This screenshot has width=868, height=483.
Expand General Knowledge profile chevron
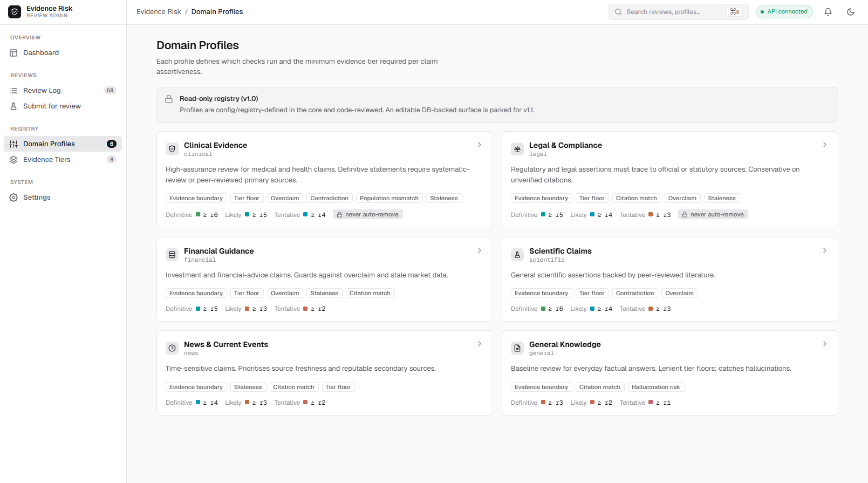[x=825, y=344]
